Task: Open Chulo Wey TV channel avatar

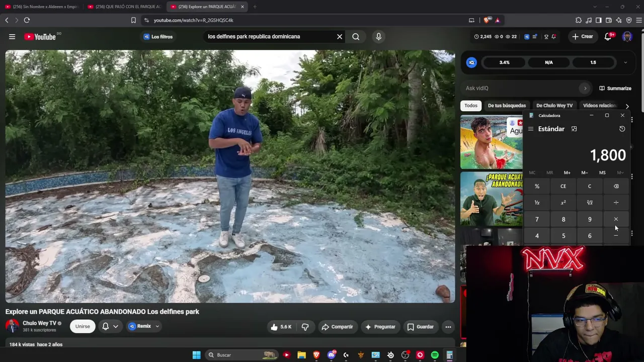Action: [12, 326]
